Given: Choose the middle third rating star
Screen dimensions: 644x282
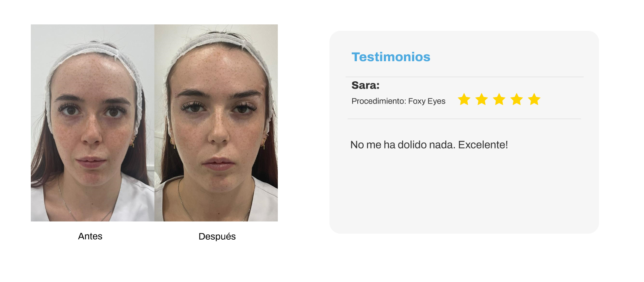Looking at the screenshot, I should [x=499, y=99].
